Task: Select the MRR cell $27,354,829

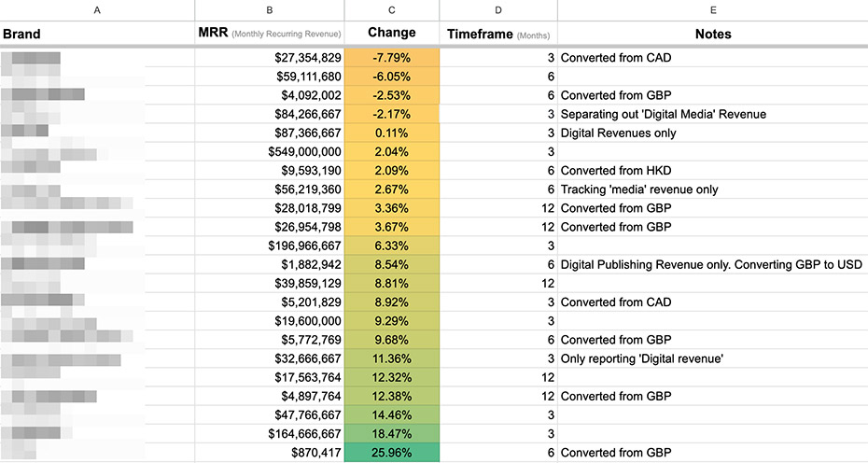Action: coord(270,58)
